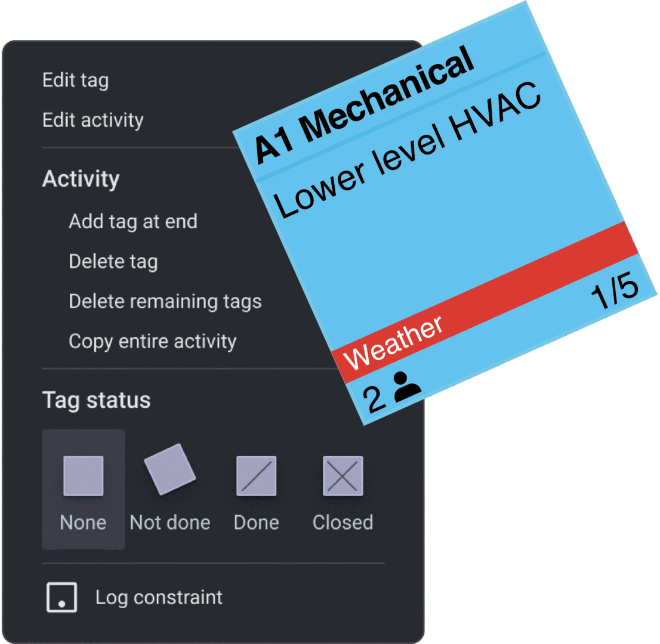The width and height of the screenshot is (660, 644).
Task: Click the Closed X-square icon
Action: tap(343, 476)
